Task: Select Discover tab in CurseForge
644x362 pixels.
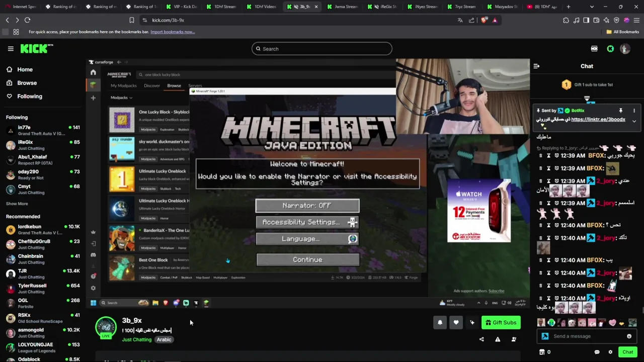Action: 151,85
